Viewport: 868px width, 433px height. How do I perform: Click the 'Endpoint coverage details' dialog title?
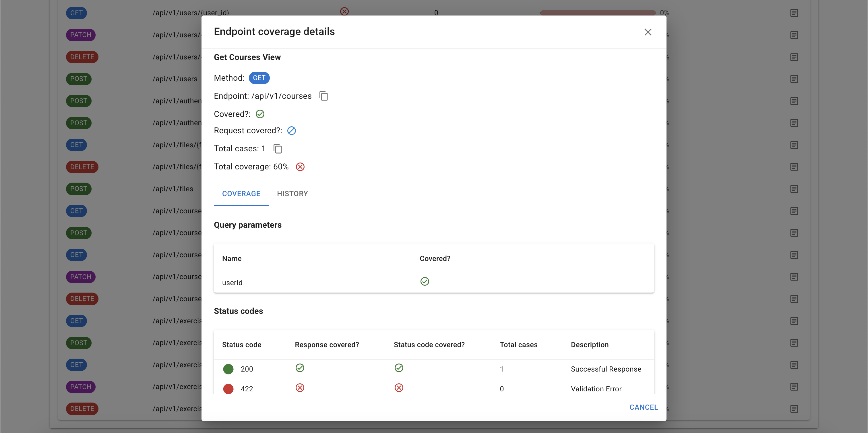[x=274, y=32]
